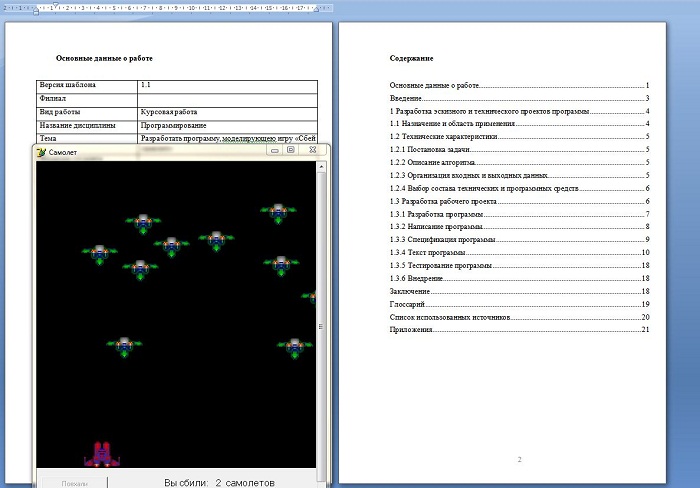Image resolution: width=700 pixels, height=488 pixels.
Task: Open contents entry '1.2.4 Выбор состава технических средств'
Action: tap(519, 188)
